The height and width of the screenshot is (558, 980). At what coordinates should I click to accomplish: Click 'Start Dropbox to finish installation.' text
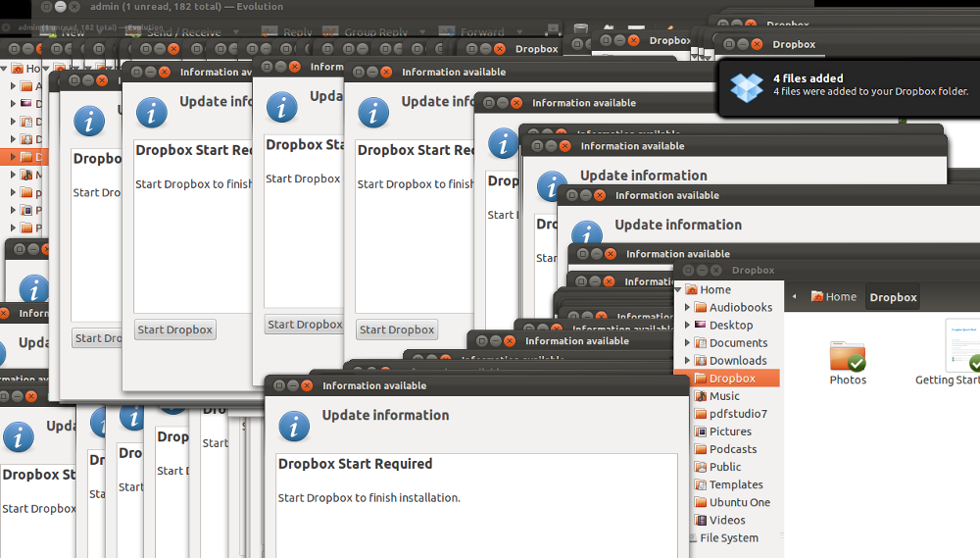click(x=368, y=498)
